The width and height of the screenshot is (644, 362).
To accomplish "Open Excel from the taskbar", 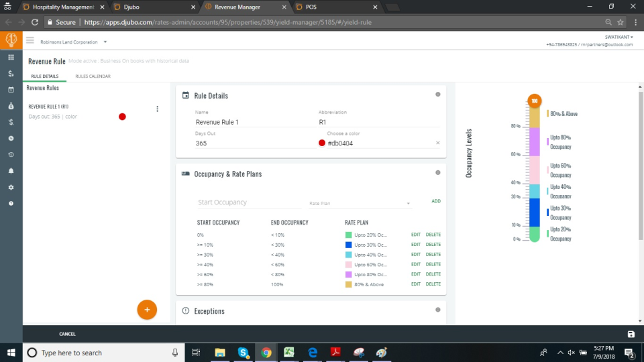I will click(x=289, y=353).
